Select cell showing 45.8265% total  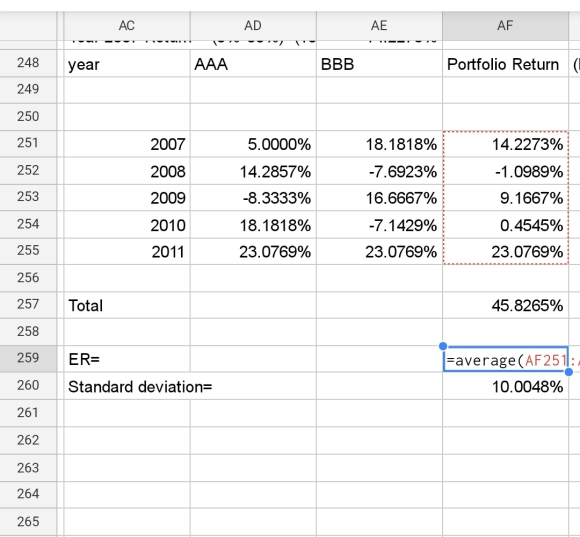point(505,305)
